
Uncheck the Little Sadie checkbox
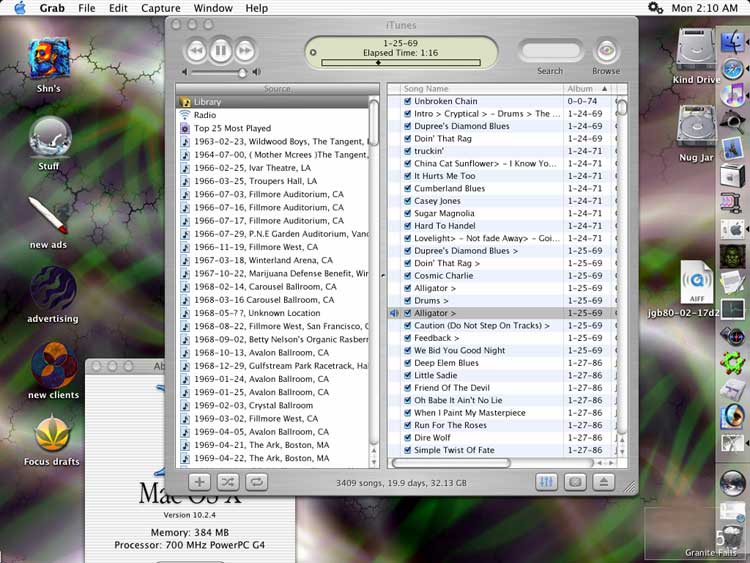pyautogui.click(x=408, y=375)
